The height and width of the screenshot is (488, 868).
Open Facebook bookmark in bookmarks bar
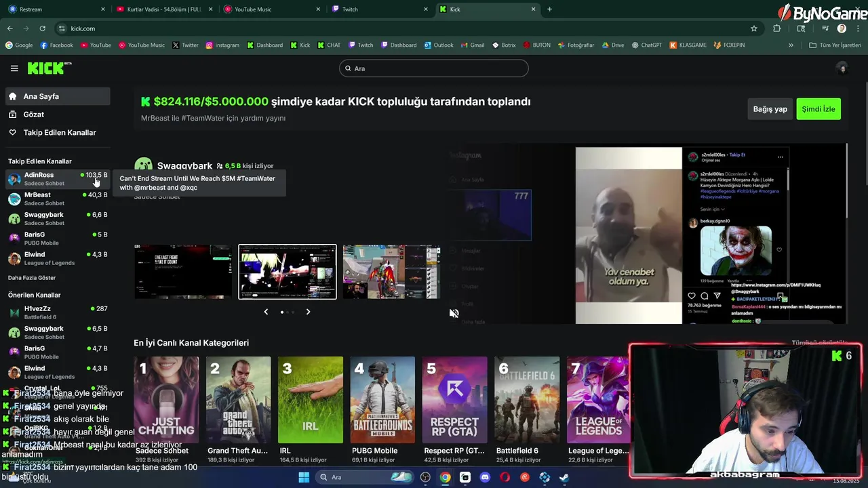(57, 45)
